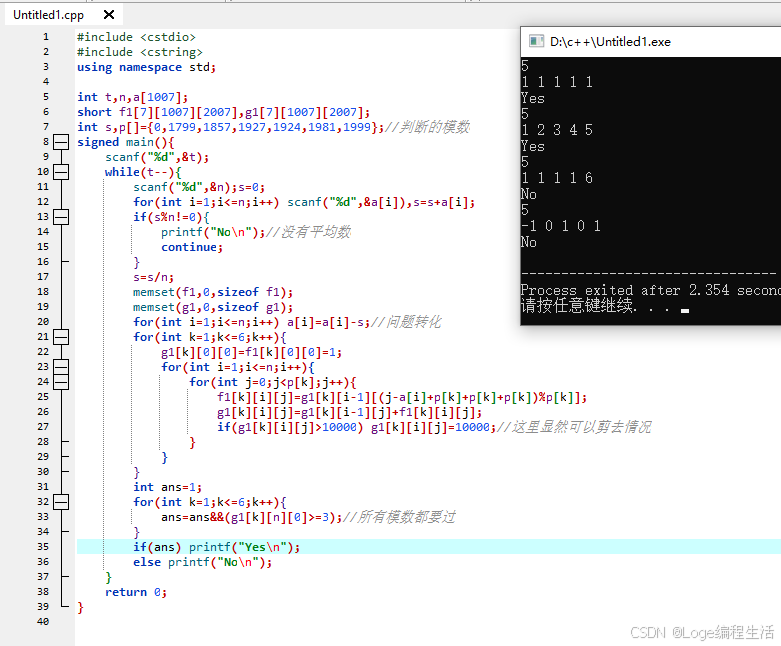781x646 pixels.
Task: Click '请按任意键继续' prompt in console
Action: click(x=577, y=305)
